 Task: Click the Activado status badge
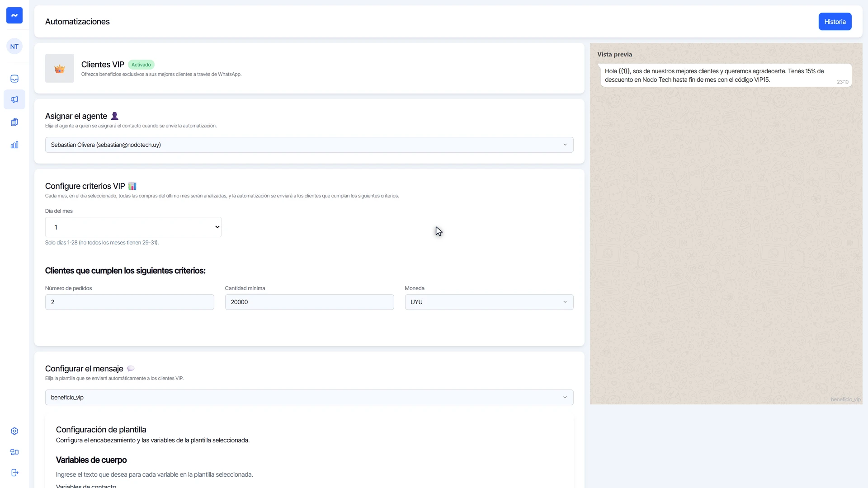tap(141, 65)
